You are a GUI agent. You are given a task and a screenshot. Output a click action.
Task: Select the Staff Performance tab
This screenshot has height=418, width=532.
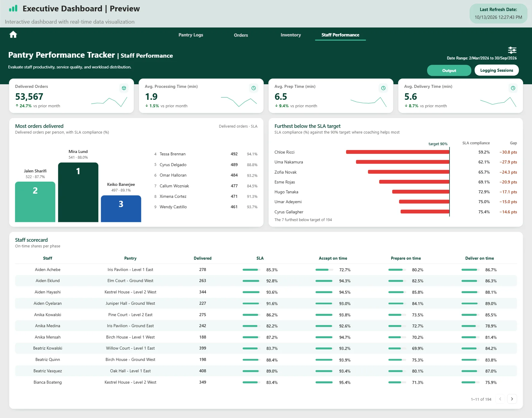coord(340,35)
